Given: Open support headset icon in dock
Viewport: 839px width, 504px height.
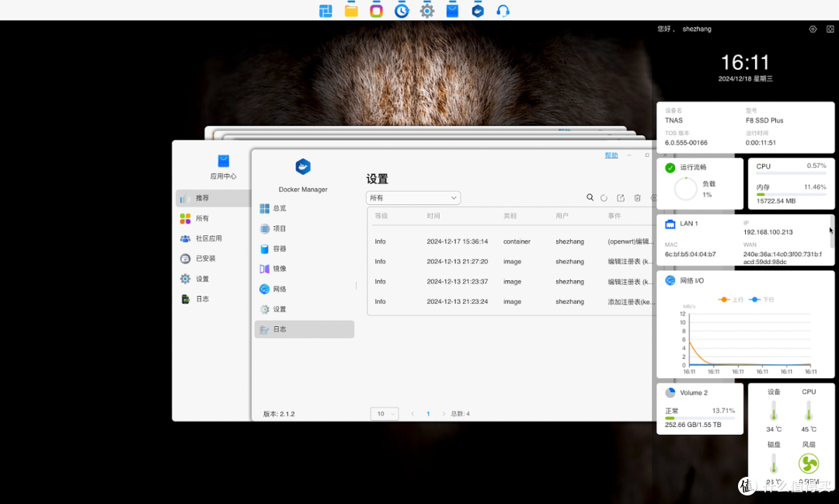Looking at the screenshot, I should coord(503,10).
